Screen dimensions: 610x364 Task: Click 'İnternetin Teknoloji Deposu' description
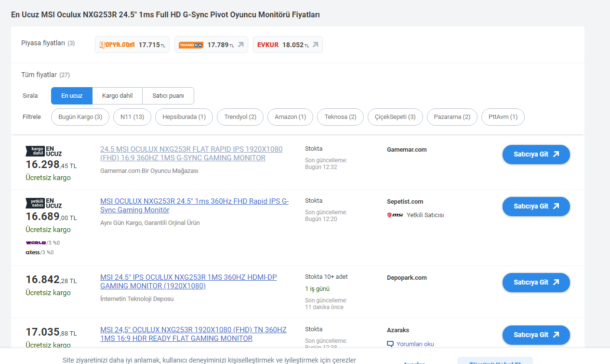tap(137, 299)
